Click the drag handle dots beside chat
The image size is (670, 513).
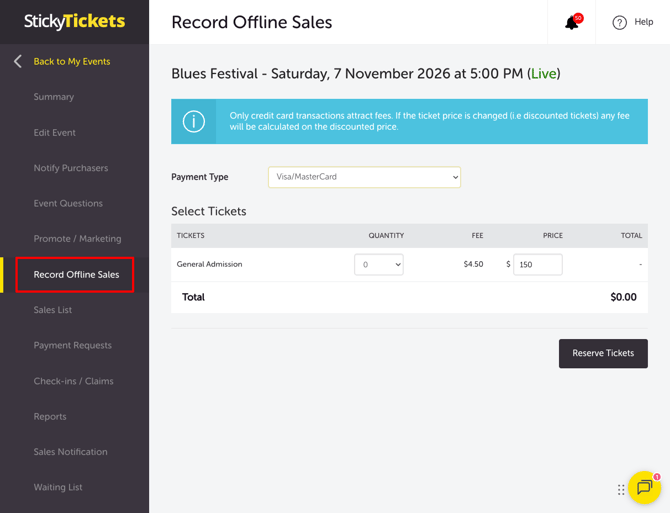click(x=621, y=490)
